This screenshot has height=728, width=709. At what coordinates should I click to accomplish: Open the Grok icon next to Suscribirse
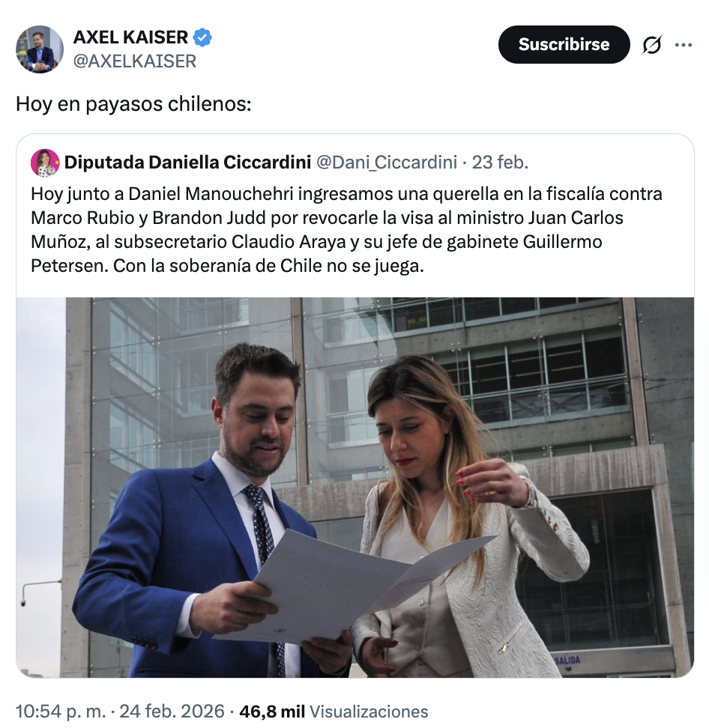pos(652,45)
